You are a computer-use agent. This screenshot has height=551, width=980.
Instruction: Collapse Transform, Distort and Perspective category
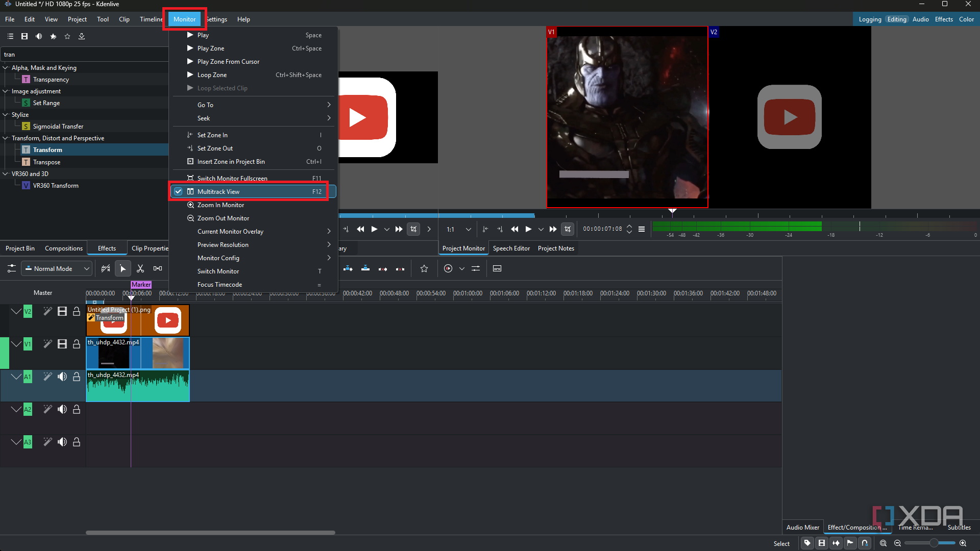6,138
